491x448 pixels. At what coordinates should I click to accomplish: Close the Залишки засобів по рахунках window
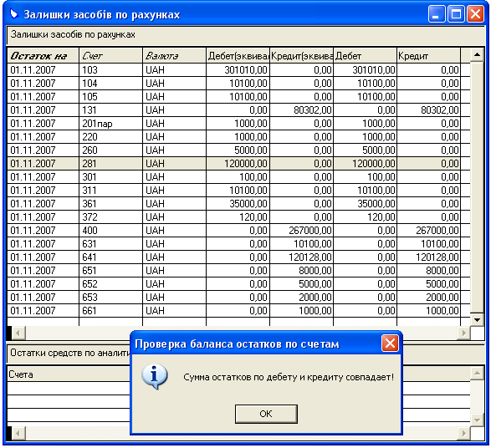[475, 14]
